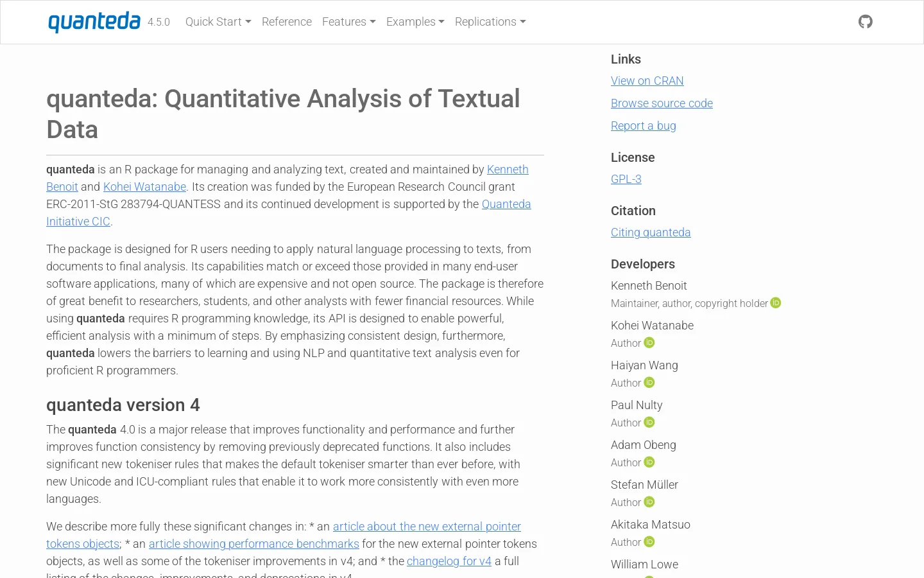
Task: Click 'Maintainer, author, copyright holder' text
Action: tap(689, 303)
